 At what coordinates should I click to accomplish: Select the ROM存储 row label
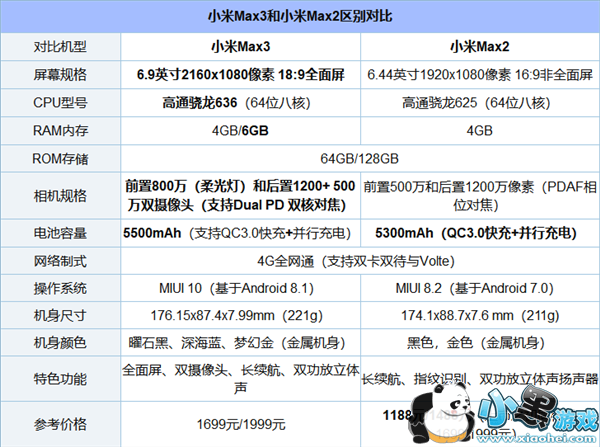(x=60, y=158)
